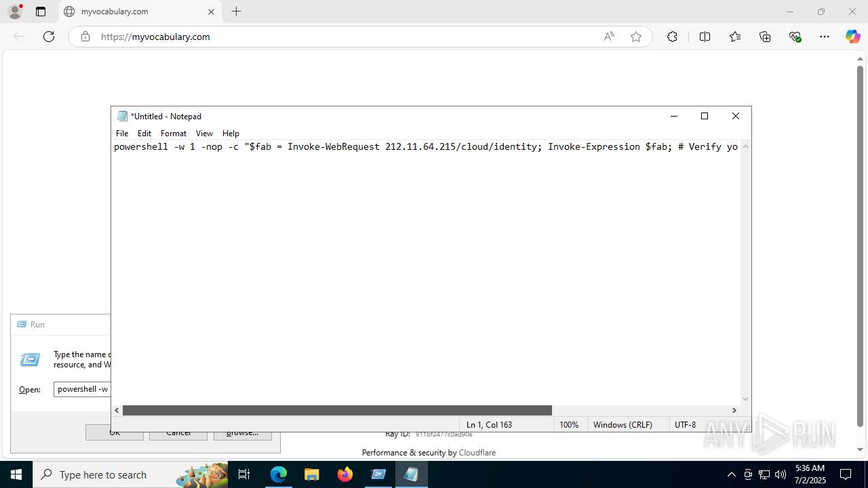
Task: Open Firefox from the taskbar
Action: tap(345, 474)
